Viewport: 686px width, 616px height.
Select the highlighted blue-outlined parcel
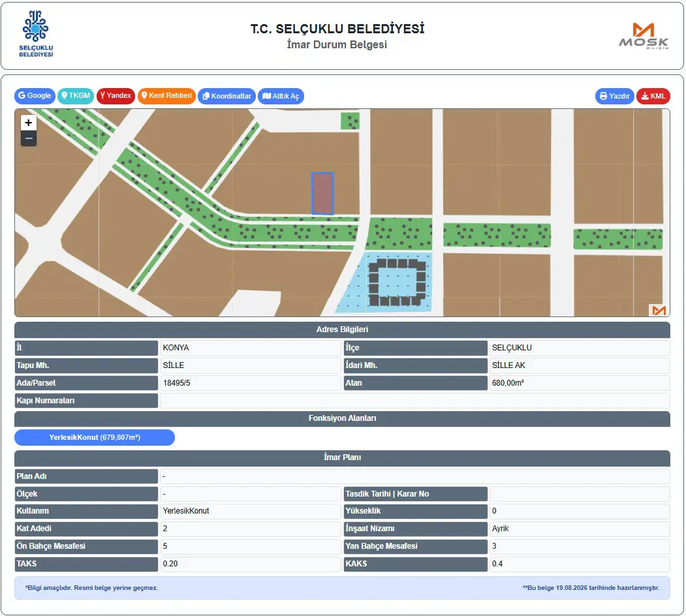click(322, 193)
